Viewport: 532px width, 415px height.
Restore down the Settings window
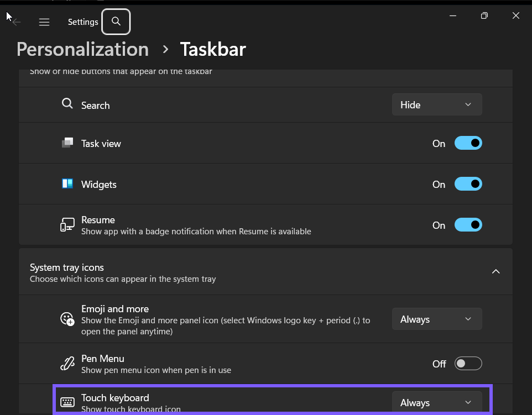tap(484, 15)
